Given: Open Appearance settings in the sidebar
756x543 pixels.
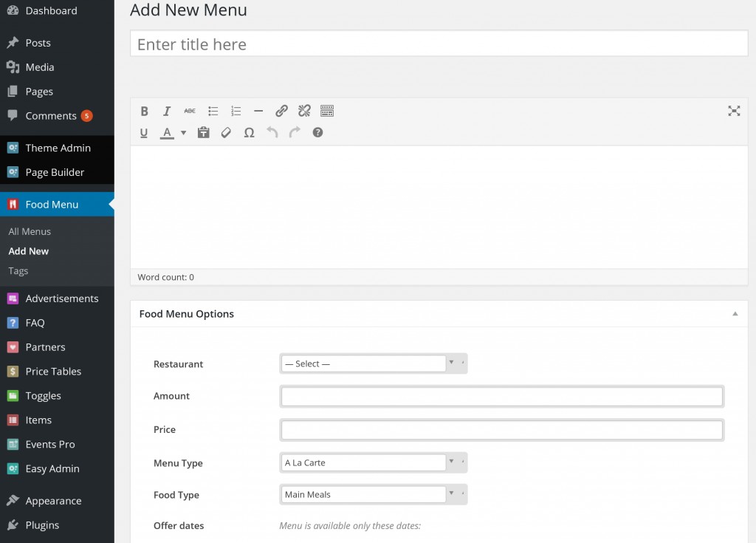Looking at the screenshot, I should (x=57, y=501).
